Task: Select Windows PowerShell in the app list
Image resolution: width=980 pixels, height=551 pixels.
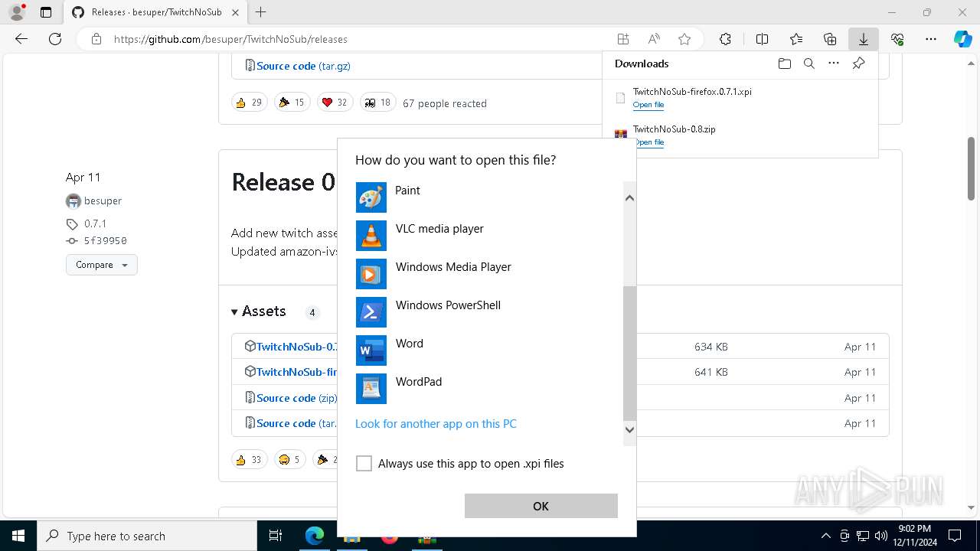Action: tap(490, 312)
